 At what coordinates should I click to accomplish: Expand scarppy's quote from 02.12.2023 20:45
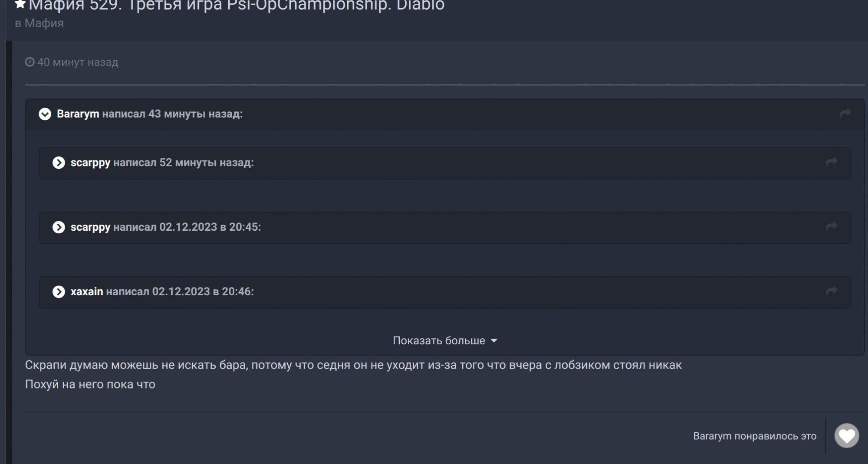pyautogui.click(x=59, y=227)
